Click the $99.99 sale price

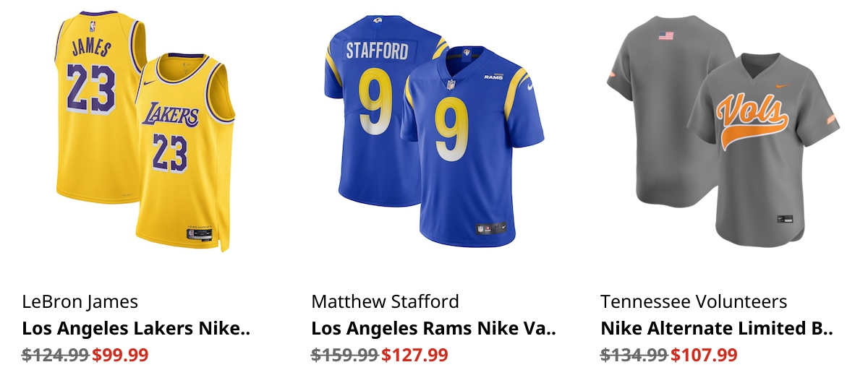(x=120, y=355)
